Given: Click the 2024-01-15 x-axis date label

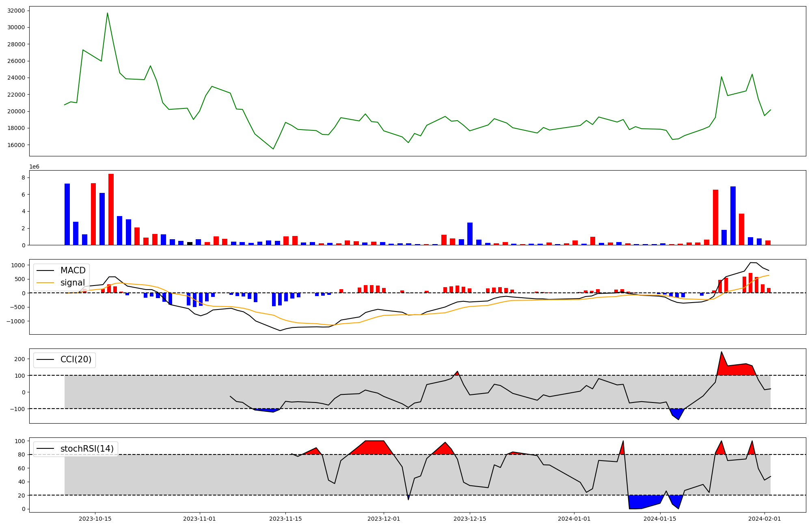Looking at the screenshot, I should (660, 519).
